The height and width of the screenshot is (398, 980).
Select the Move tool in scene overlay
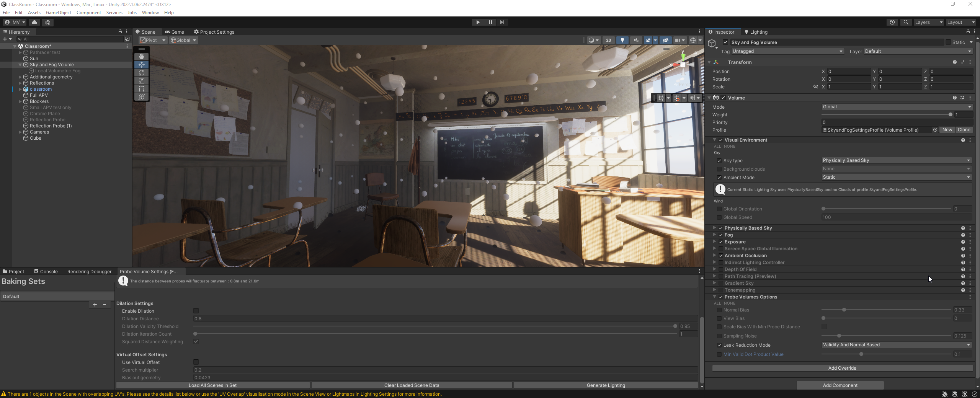142,64
